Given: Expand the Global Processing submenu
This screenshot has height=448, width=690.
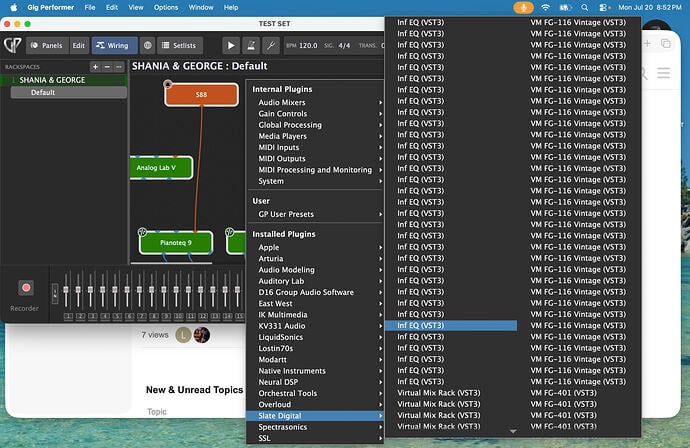Looking at the screenshot, I should click(316, 125).
